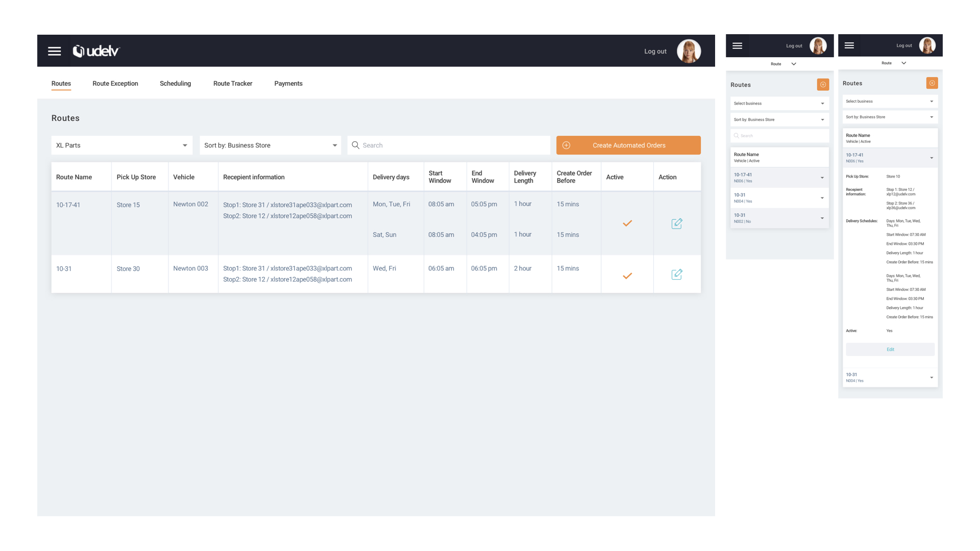Toggle the Active checkmark for route 10-17-41

[x=627, y=223]
